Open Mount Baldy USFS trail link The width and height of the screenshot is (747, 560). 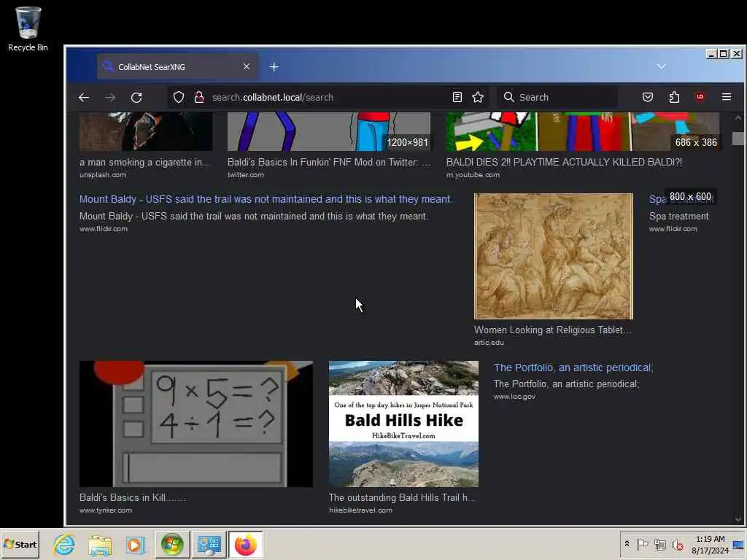(x=266, y=199)
